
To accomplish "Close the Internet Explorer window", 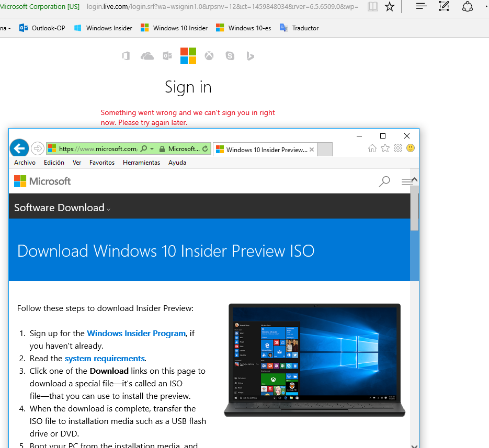I will pos(407,136).
